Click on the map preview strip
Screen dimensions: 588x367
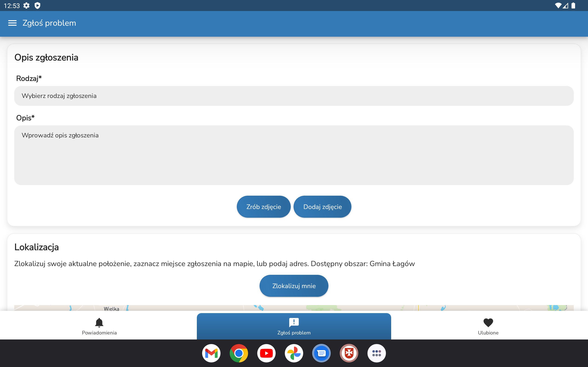pyautogui.click(x=294, y=308)
